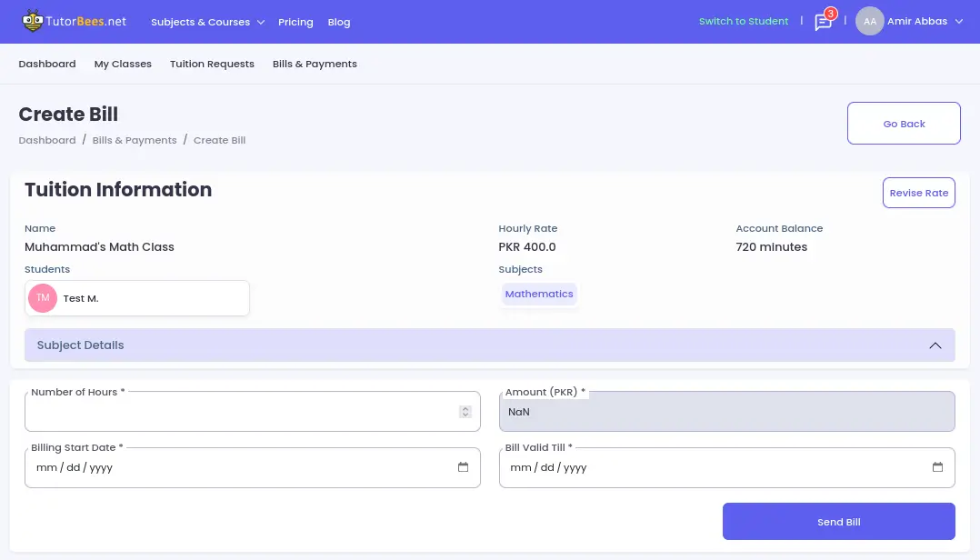
Task: Click the Revise Rate button
Action: coord(918,193)
